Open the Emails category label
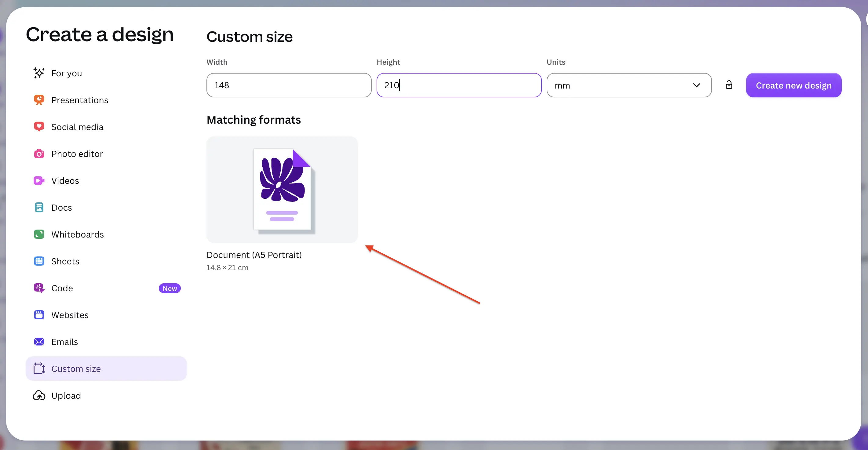The height and width of the screenshot is (450, 868). pos(64,342)
